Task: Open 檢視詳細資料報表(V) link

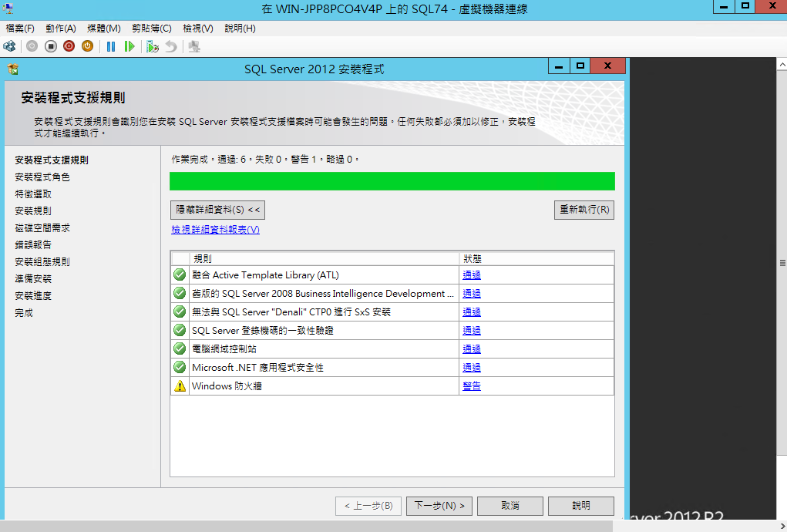Action: tap(215, 229)
